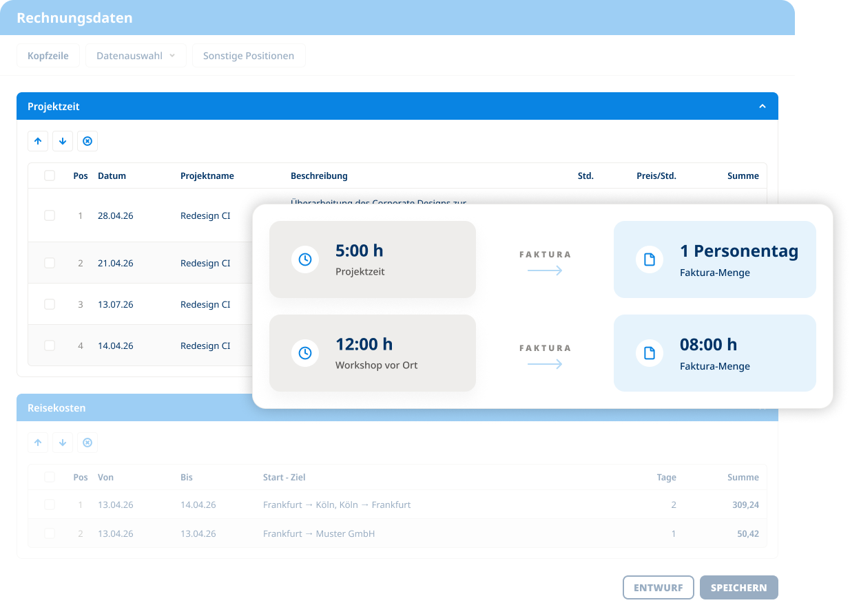Click the Std. column header

point(585,176)
